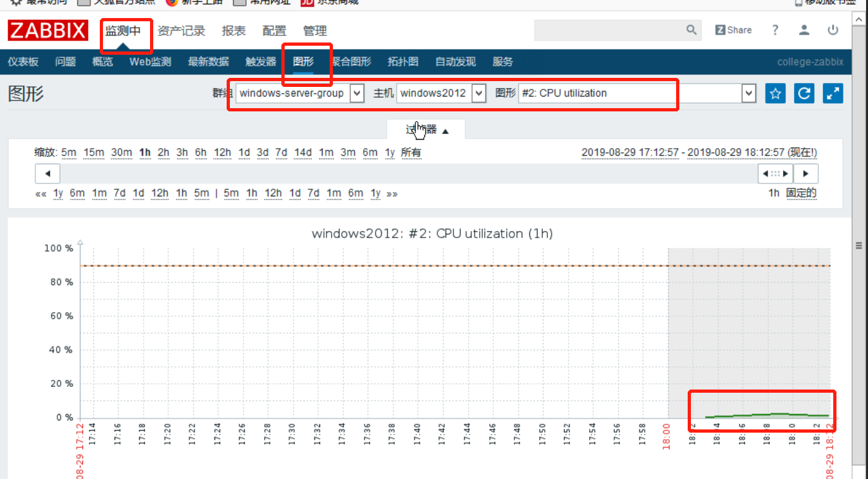Click the page vertical scrollbar
The width and height of the screenshot is (868, 479).
tap(858, 245)
